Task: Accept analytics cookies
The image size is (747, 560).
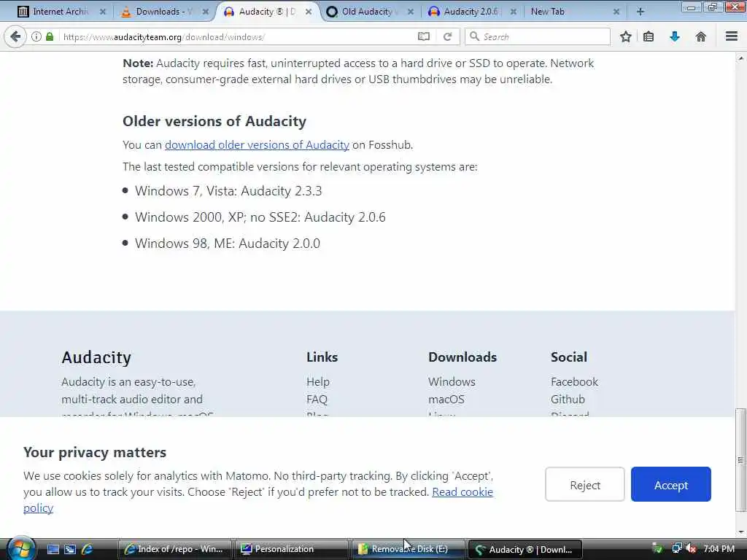Action: pos(671,484)
